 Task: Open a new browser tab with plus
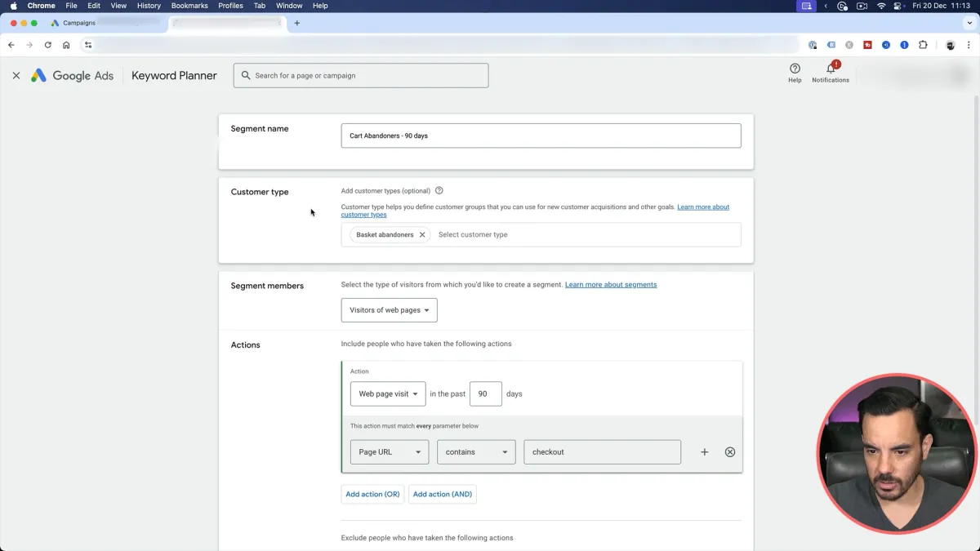pyautogui.click(x=297, y=23)
